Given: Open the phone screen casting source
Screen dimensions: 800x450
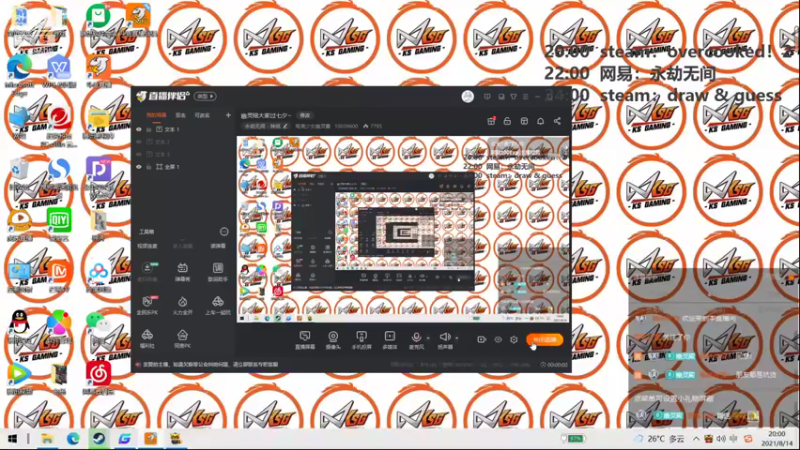Looking at the screenshot, I should point(361,339).
